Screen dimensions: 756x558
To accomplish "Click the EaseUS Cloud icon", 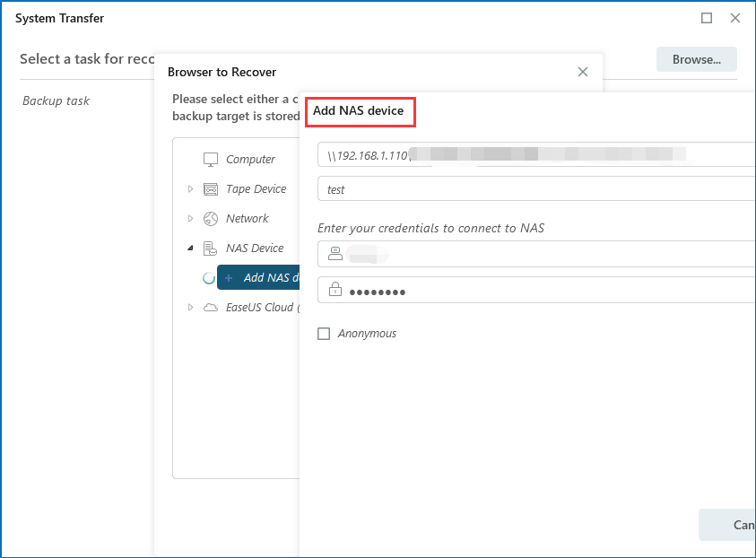I will (x=211, y=308).
